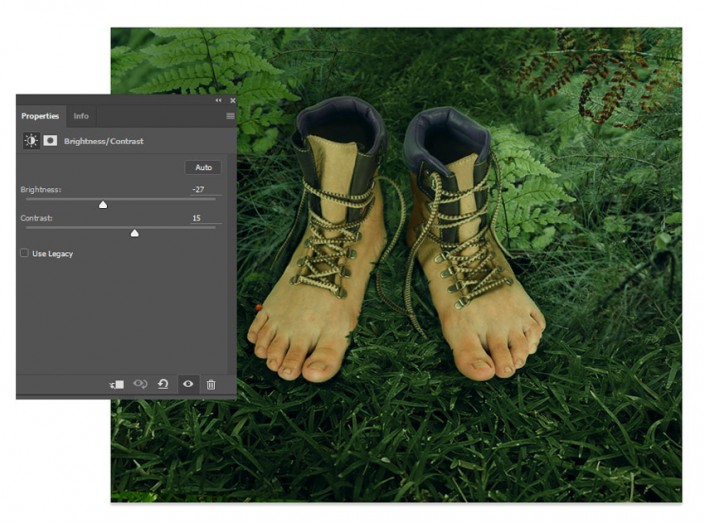Screen dimensions: 705x523
Task: Click the boots image on the canvas
Action: 396,265
